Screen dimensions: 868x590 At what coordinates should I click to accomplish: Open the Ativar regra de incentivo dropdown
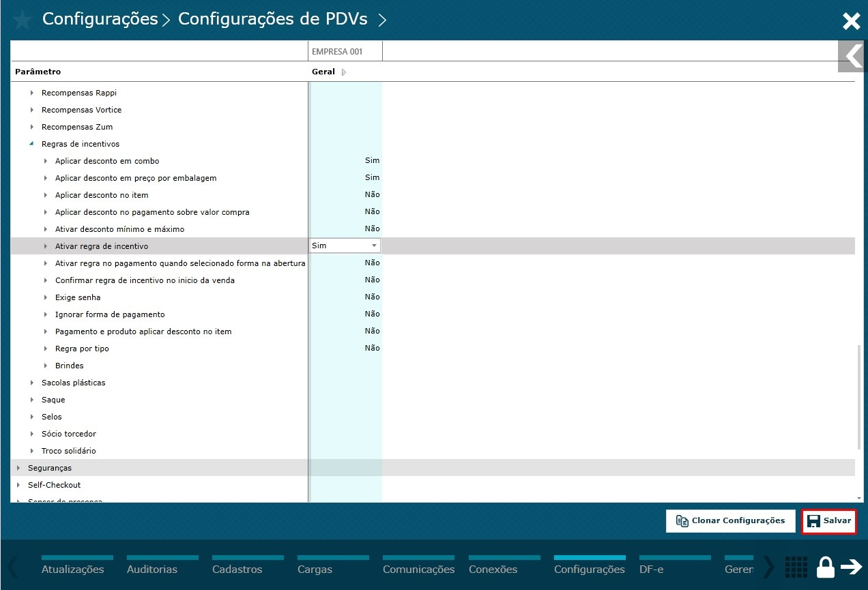tap(374, 246)
